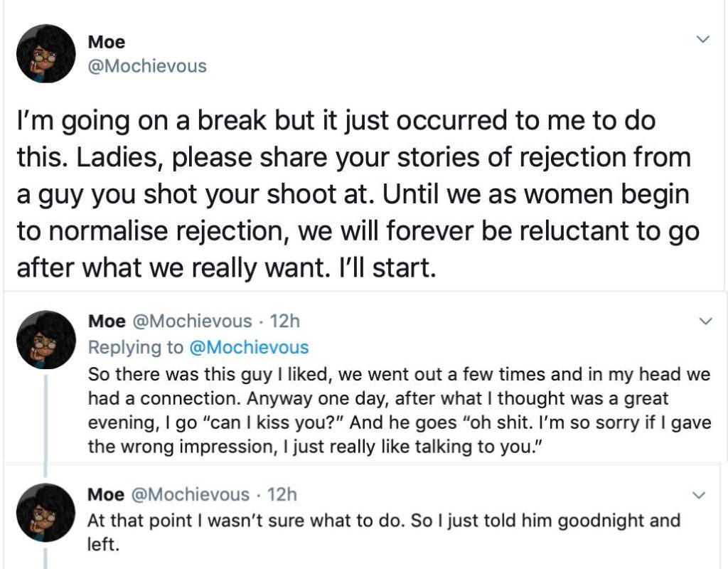Click the avatar beside the "told him goodnight" reply
Image resolution: width=728 pixels, height=569 pixels.
pyautogui.click(x=46, y=512)
